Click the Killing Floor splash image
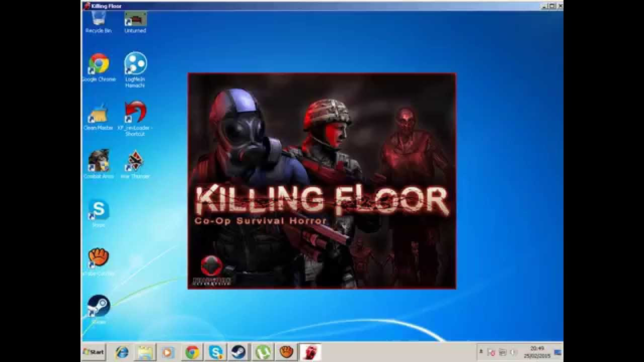The image size is (644, 362). pos(322,181)
